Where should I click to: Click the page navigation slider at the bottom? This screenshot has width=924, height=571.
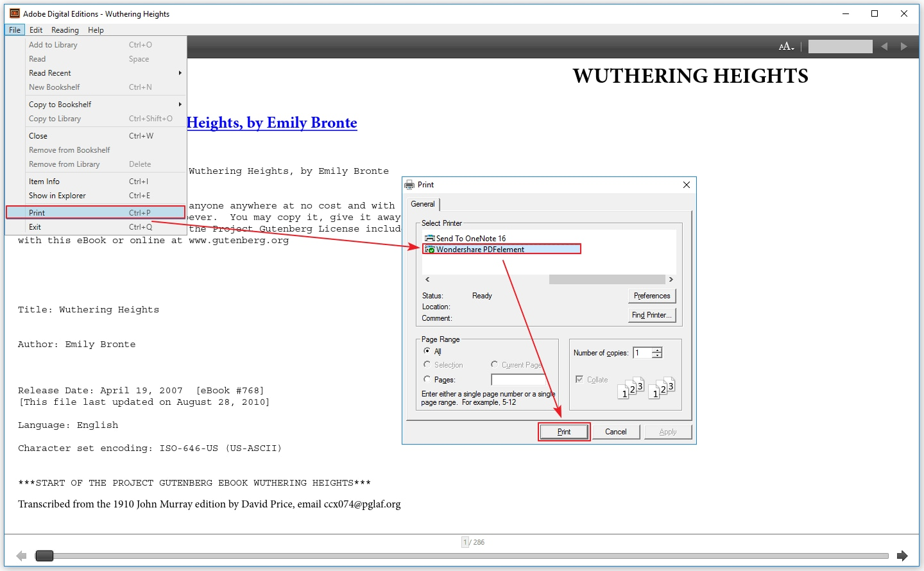coord(44,556)
